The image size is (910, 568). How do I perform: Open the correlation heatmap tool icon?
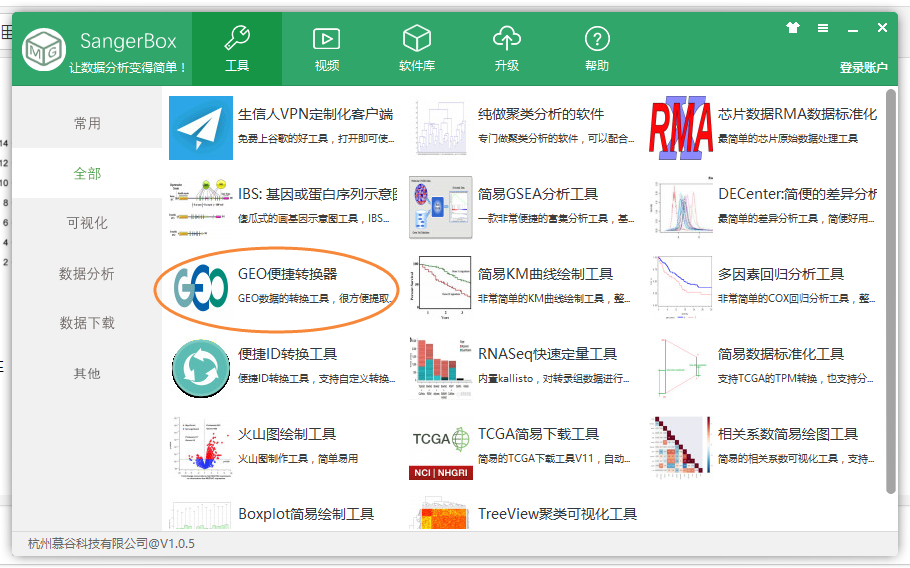[681, 447]
